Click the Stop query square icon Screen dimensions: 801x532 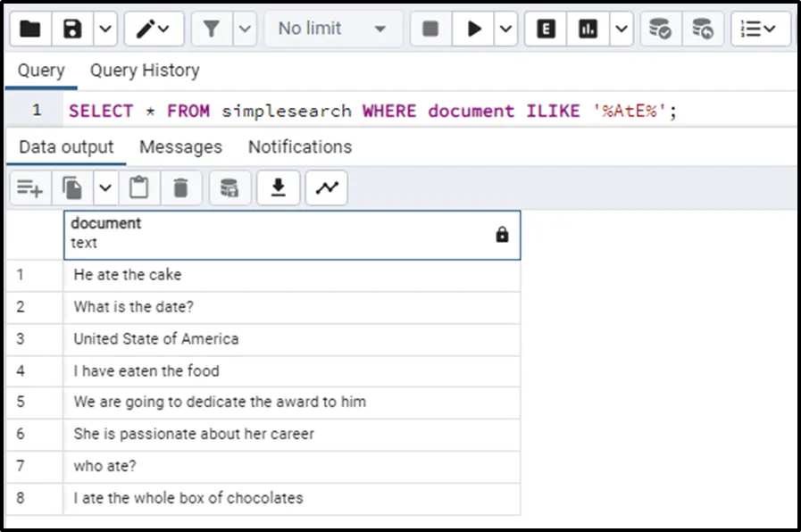tap(430, 29)
